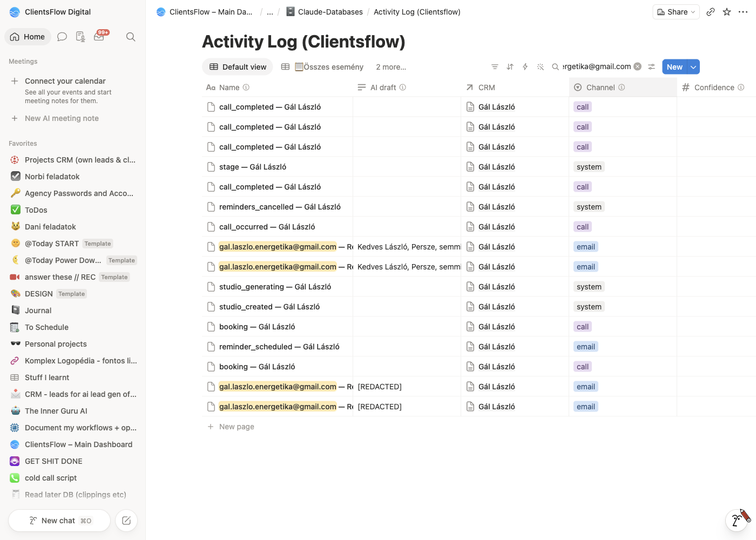Click the search field containing gmail.com

[x=596, y=66]
